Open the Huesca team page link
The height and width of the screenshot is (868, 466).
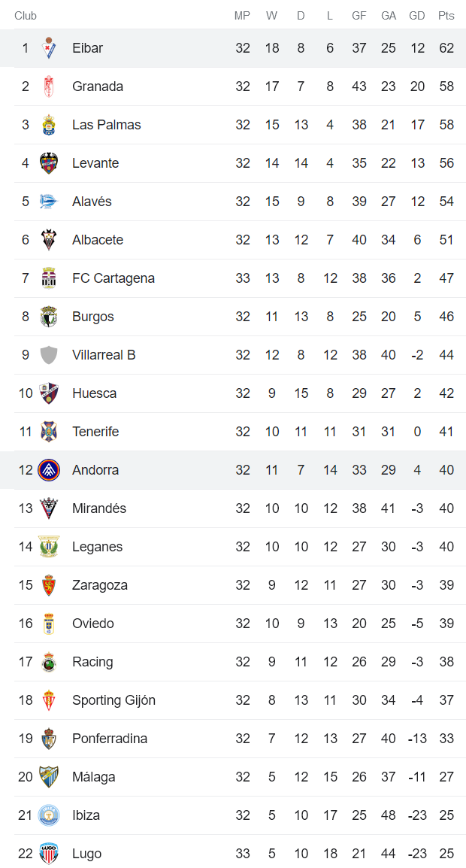point(94,393)
